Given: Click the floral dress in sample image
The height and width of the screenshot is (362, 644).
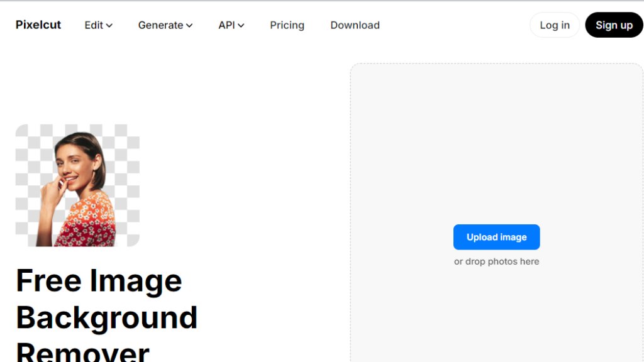Looking at the screenshot, I should click(x=88, y=220).
